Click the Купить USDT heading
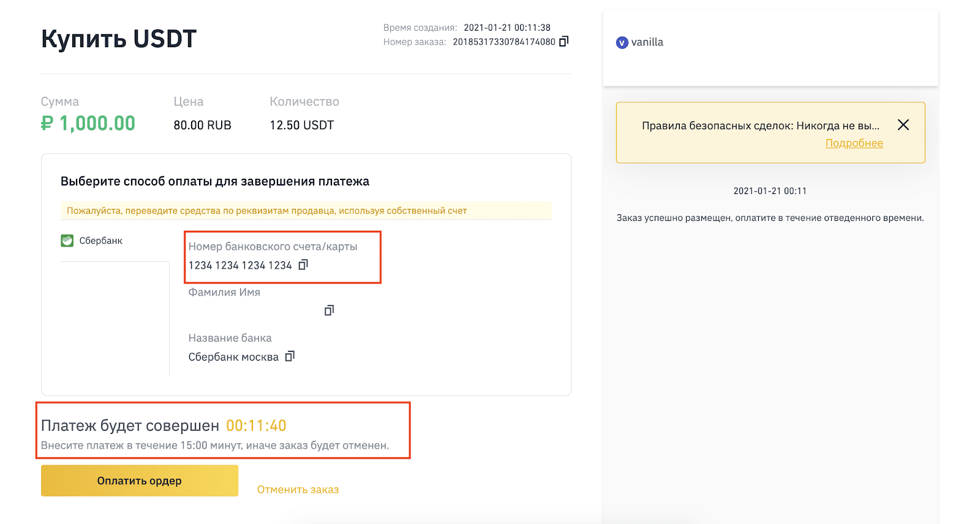Screen dimensions: 980x524 click(119, 39)
